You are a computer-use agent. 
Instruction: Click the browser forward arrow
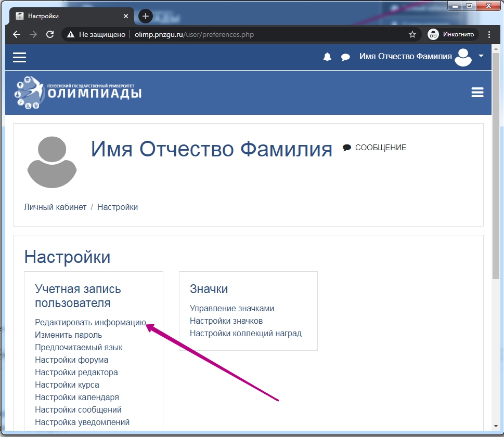(33, 34)
